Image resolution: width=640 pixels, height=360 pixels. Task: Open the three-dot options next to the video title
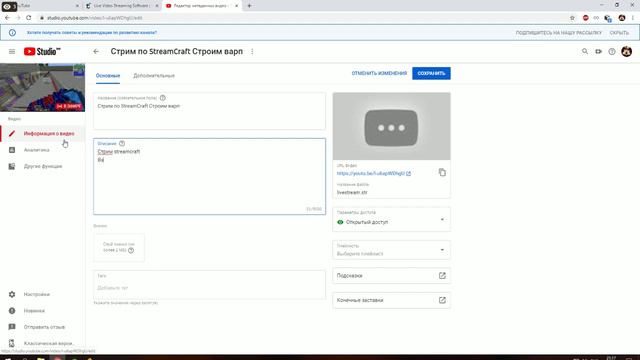[x=252, y=51]
